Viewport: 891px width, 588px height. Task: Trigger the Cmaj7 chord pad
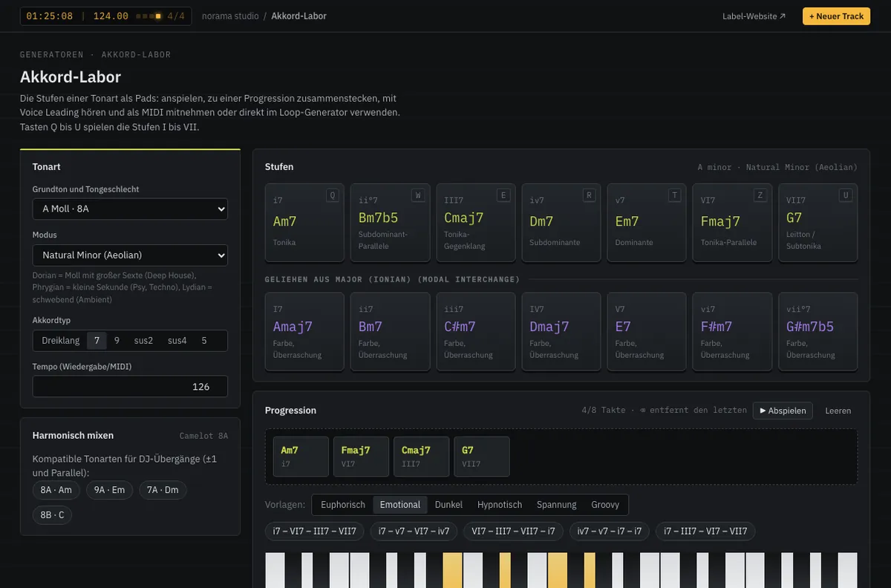tap(476, 223)
